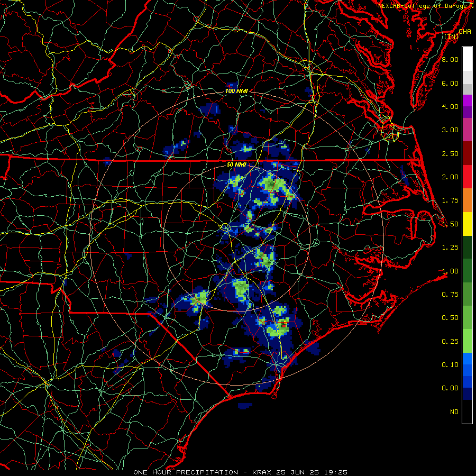Select the orange legend swatch

point(467,200)
